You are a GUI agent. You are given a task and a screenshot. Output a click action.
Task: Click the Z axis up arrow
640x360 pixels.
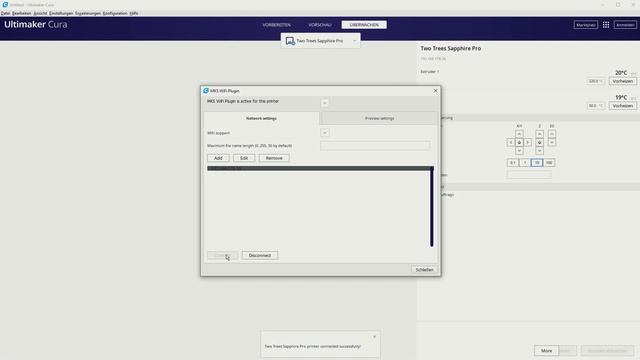pos(539,134)
